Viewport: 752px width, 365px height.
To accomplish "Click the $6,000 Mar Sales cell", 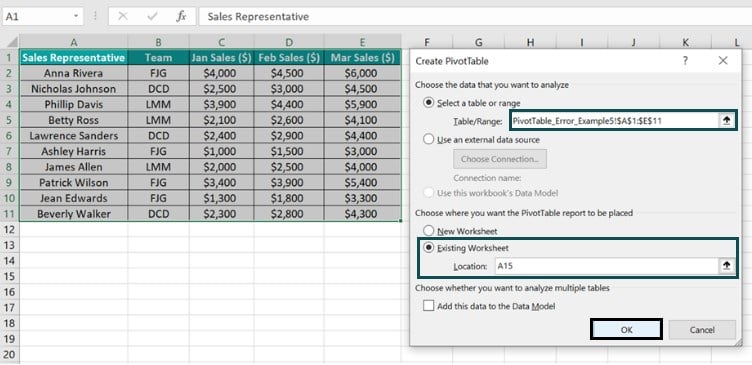I will coord(363,73).
